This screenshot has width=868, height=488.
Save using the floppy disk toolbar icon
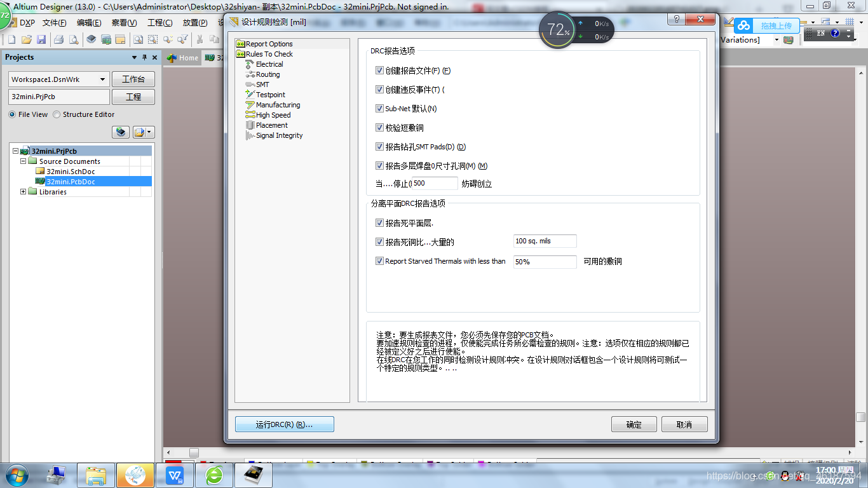point(41,39)
